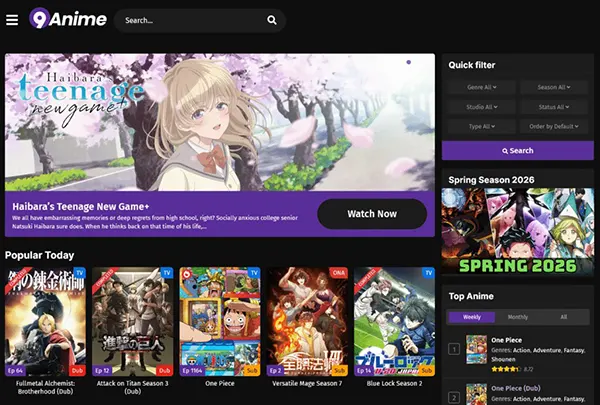Open the One Piece poster in Popular Today
The image size is (600, 405).
pyautogui.click(x=220, y=322)
